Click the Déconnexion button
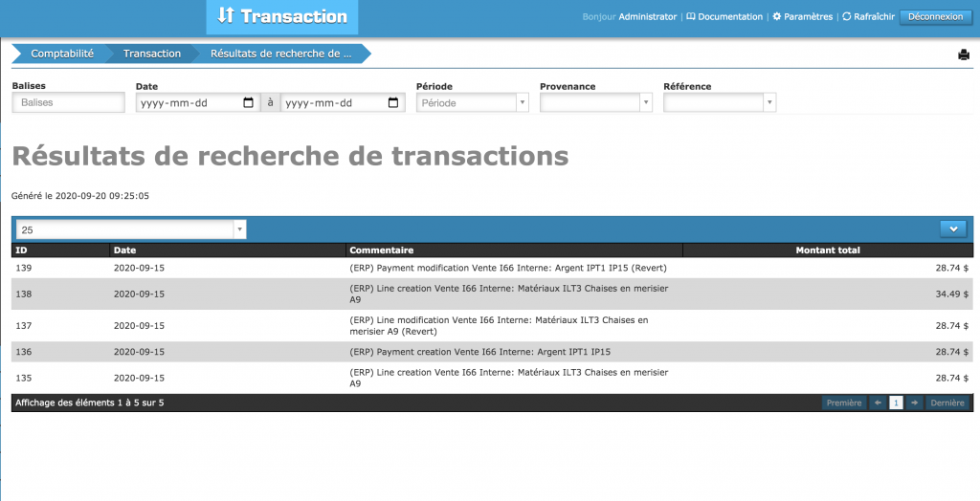Viewport: 980px width, 501px height. (935, 17)
